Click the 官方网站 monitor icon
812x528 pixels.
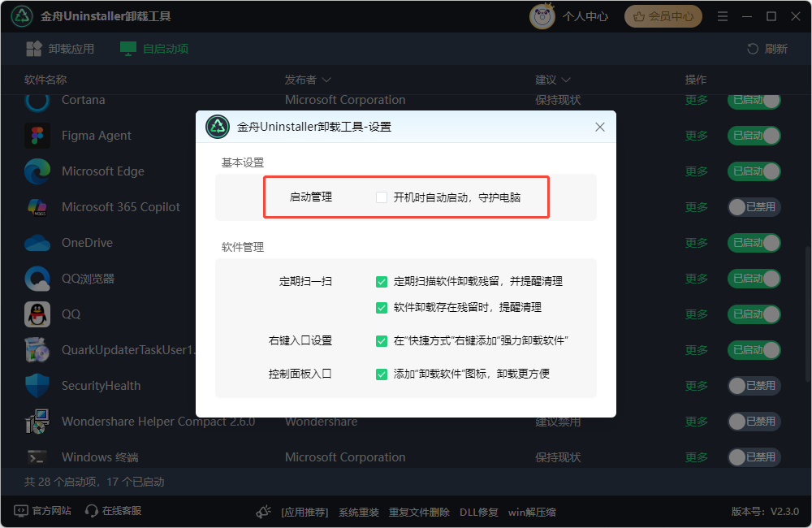tap(21, 511)
